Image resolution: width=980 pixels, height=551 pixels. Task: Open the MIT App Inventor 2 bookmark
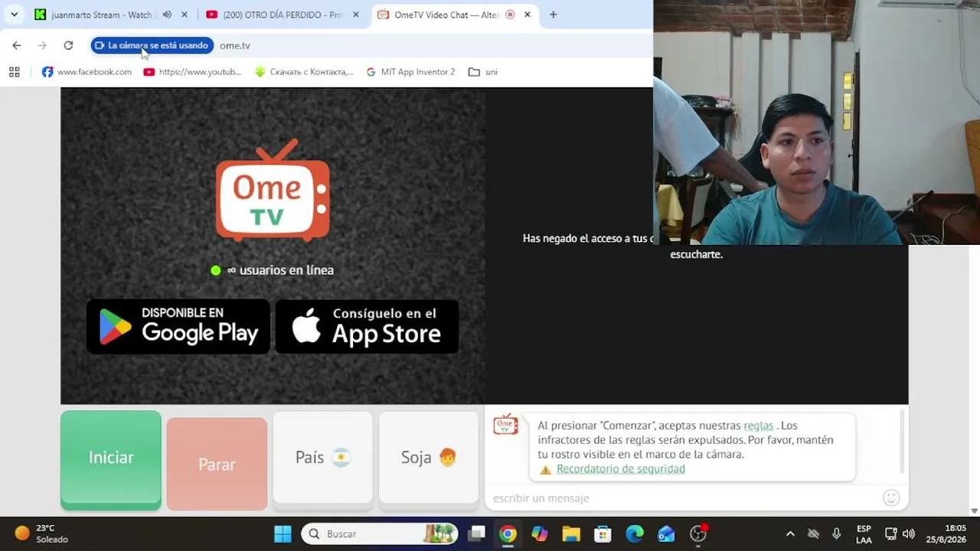[x=410, y=72]
